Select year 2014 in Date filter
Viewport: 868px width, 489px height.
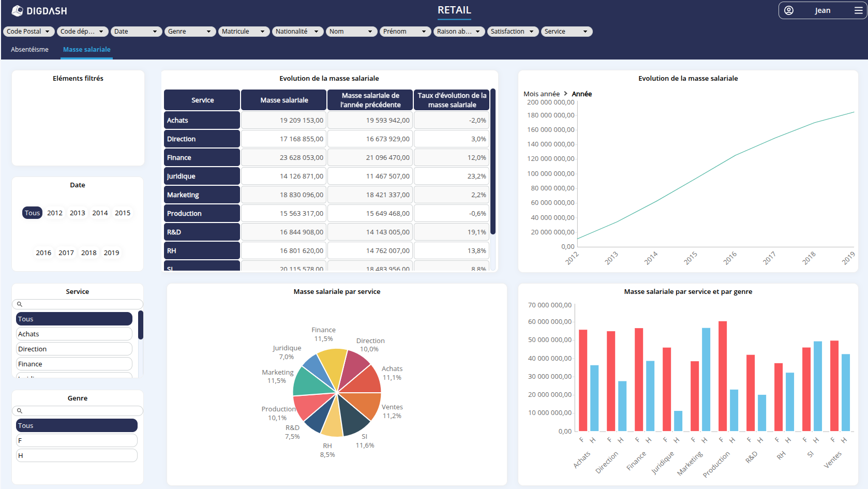[x=100, y=213]
